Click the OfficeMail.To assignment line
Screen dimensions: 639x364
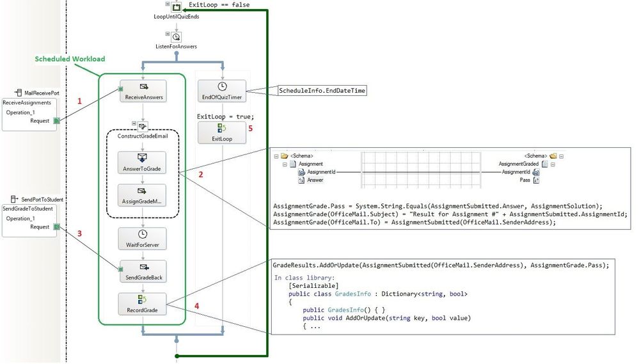pos(414,223)
